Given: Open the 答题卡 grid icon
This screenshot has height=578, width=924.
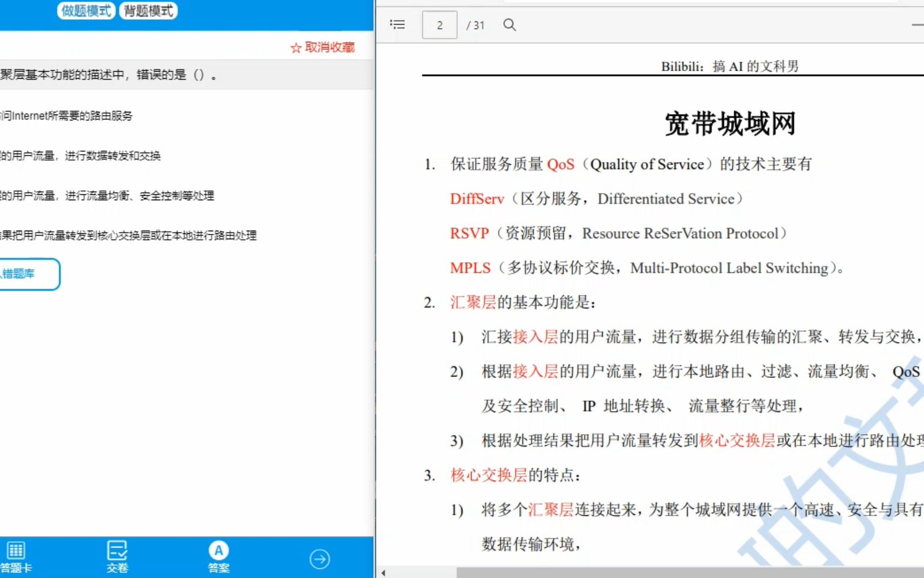Looking at the screenshot, I should [16, 557].
